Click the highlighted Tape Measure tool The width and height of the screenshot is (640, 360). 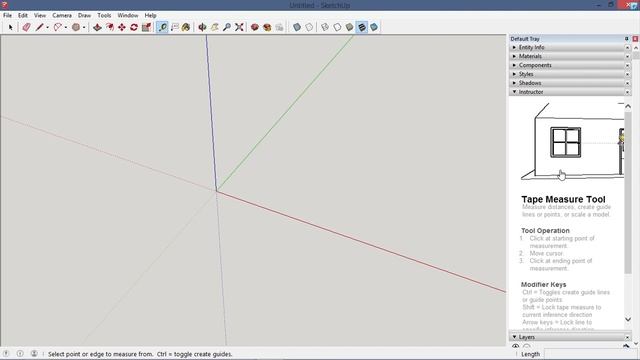162,27
